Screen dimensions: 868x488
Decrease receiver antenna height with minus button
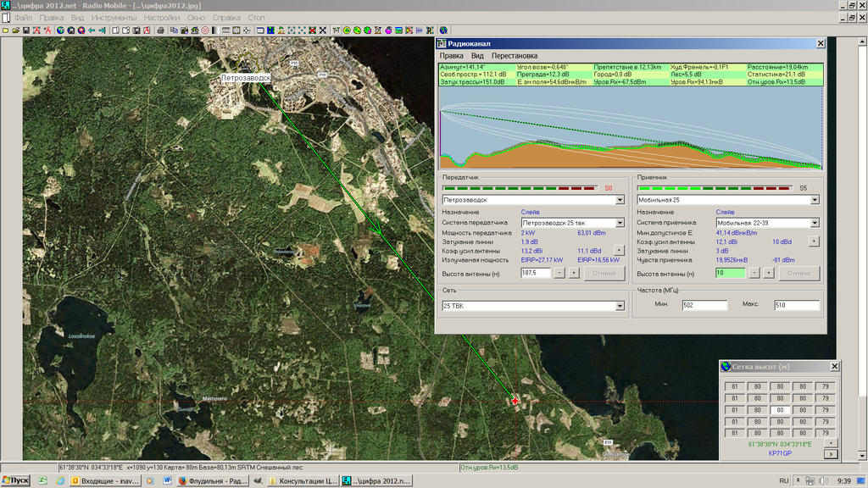(x=754, y=273)
